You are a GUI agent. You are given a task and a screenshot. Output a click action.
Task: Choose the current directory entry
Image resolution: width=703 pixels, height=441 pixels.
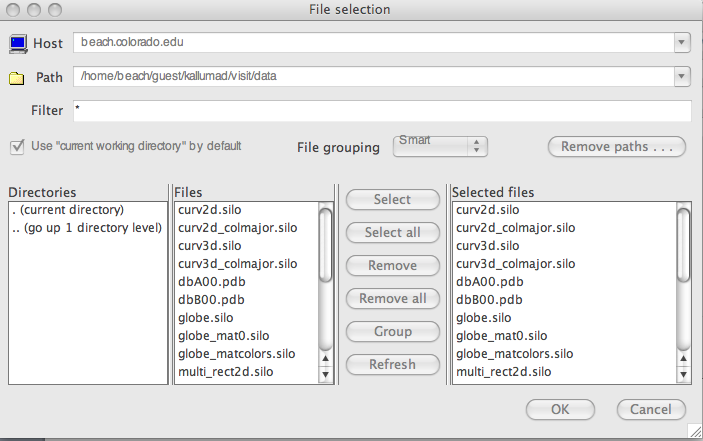pyautogui.click(x=68, y=210)
